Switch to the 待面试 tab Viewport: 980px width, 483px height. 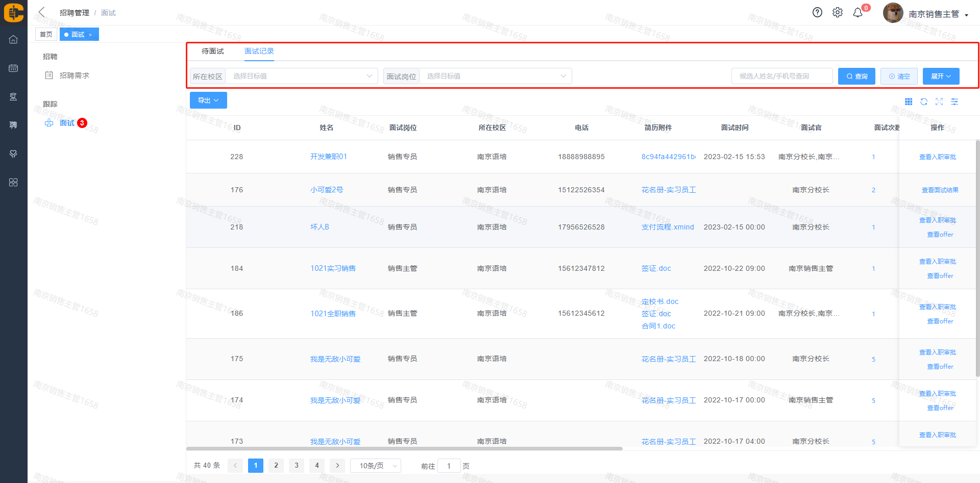(213, 51)
